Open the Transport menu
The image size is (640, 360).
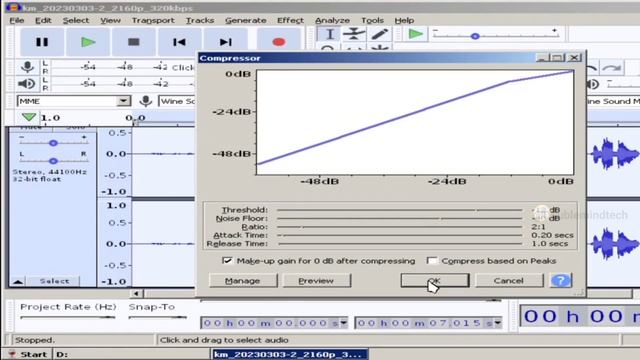(153, 20)
